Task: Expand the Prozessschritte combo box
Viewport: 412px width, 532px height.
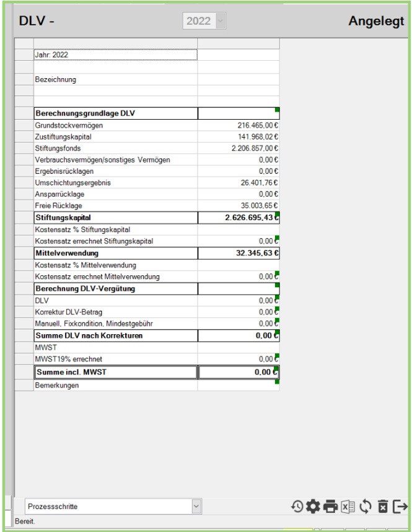Action: 196,507
